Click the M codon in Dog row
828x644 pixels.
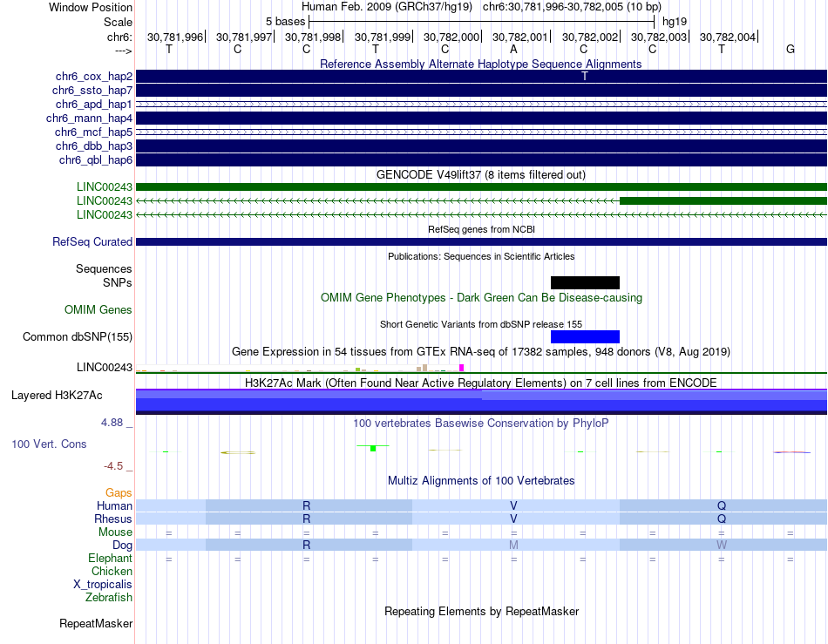(513, 545)
